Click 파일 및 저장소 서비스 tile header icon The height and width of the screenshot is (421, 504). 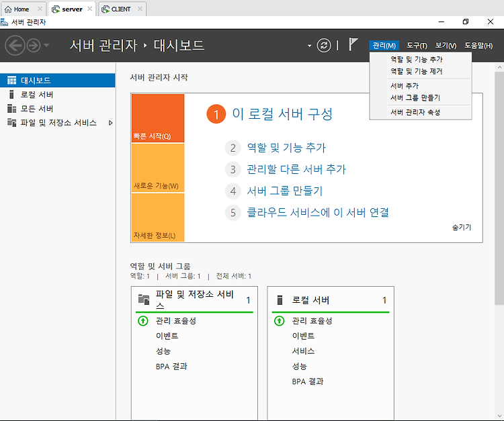click(x=144, y=299)
